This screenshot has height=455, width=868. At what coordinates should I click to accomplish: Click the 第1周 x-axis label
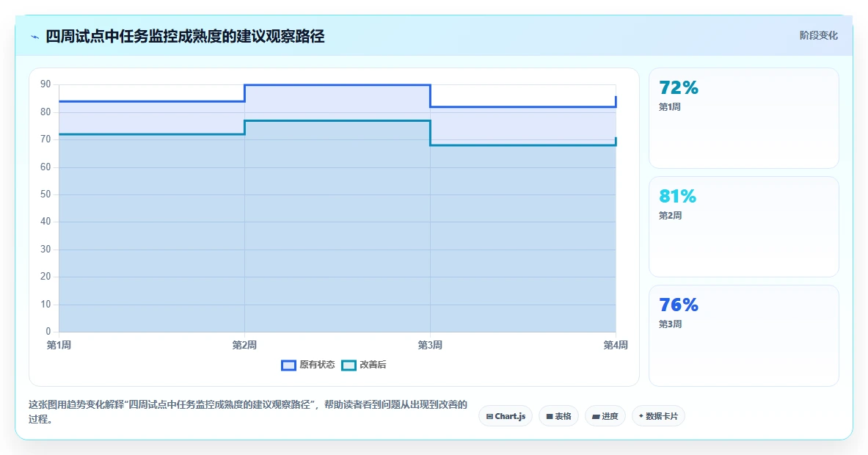59,346
